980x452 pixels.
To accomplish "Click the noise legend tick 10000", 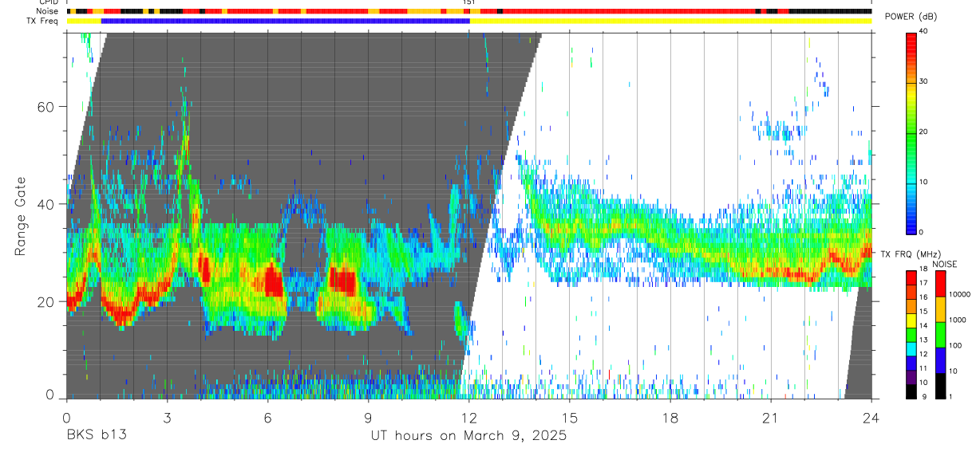I will 960,295.
